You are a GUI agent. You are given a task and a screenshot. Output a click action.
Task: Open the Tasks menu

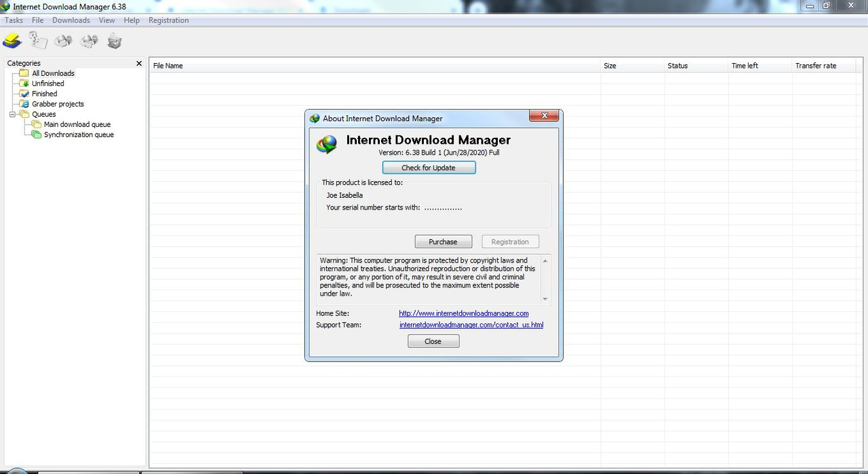(14, 20)
